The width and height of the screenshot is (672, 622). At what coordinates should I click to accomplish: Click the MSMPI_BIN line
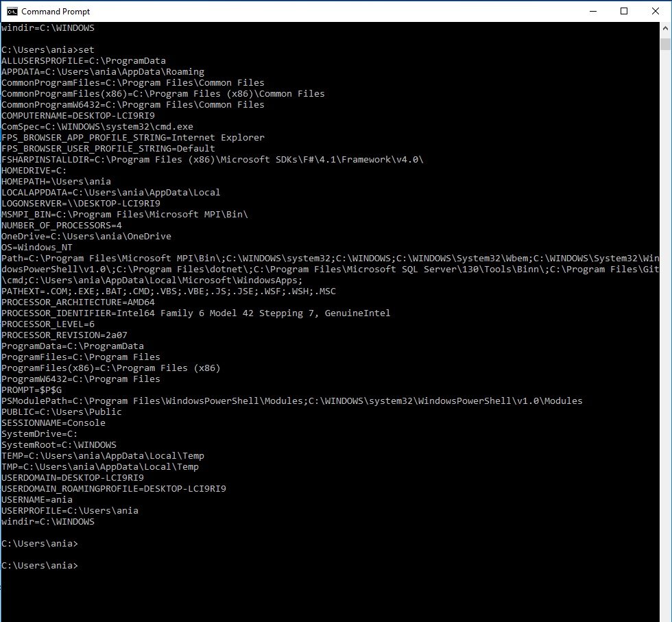click(x=125, y=215)
